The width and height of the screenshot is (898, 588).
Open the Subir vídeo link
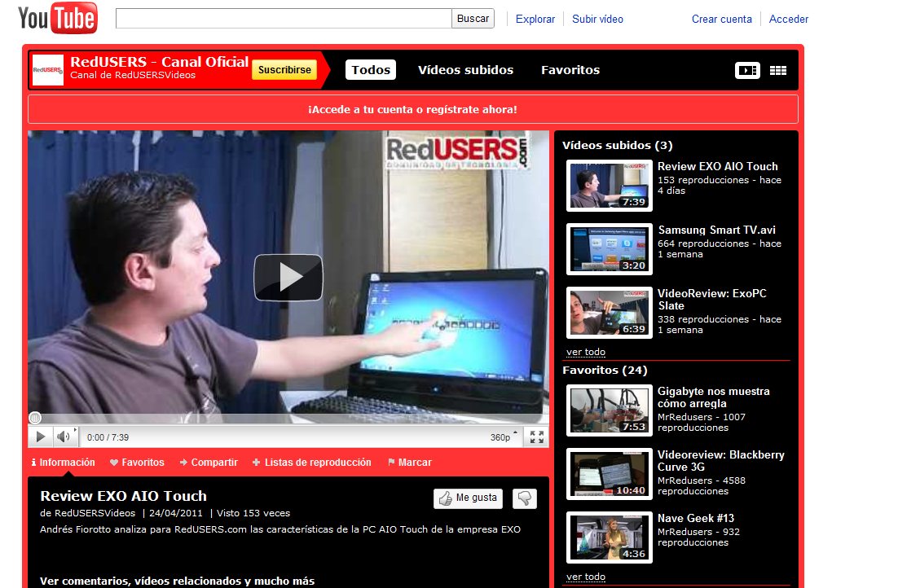pyautogui.click(x=597, y=19)
